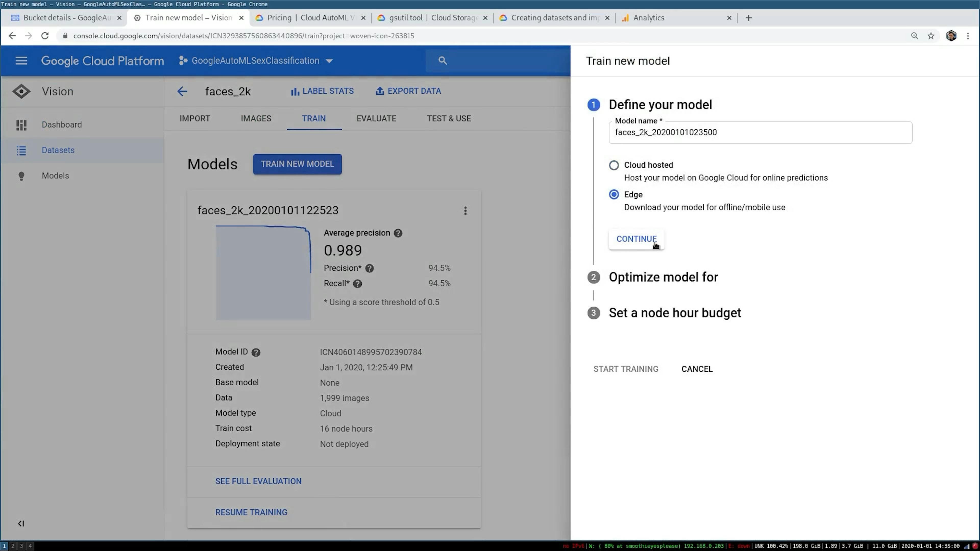Show help for Precision metric
The width and height of the screenshot is (980, 551).
point(369,268)
